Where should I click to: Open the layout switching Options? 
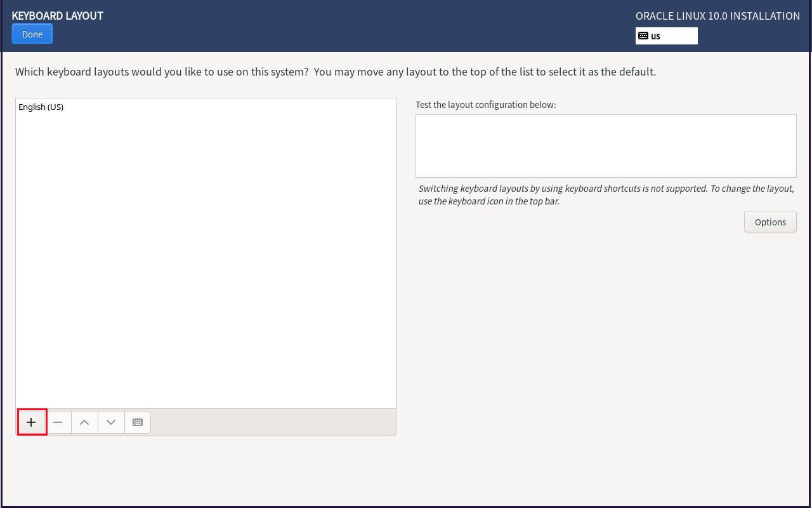pos(770,222)
